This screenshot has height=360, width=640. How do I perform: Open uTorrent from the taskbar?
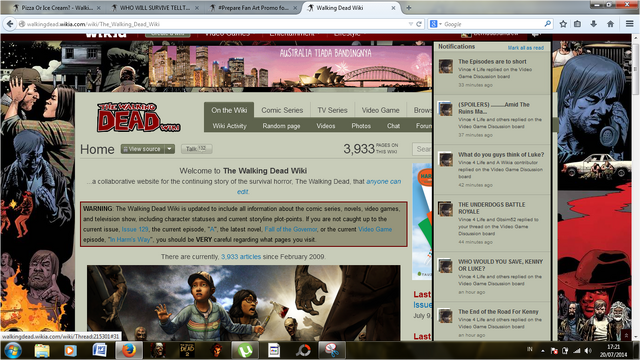click(245, 351)
